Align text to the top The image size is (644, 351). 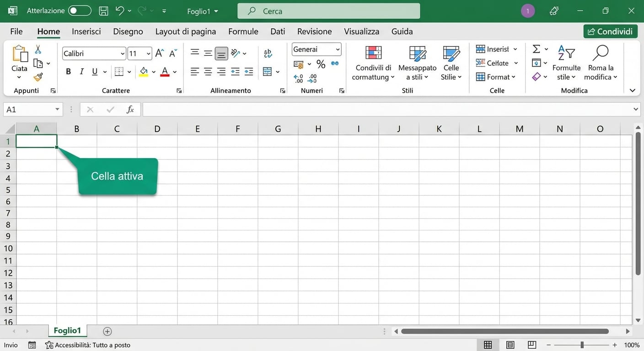[195, 53]
